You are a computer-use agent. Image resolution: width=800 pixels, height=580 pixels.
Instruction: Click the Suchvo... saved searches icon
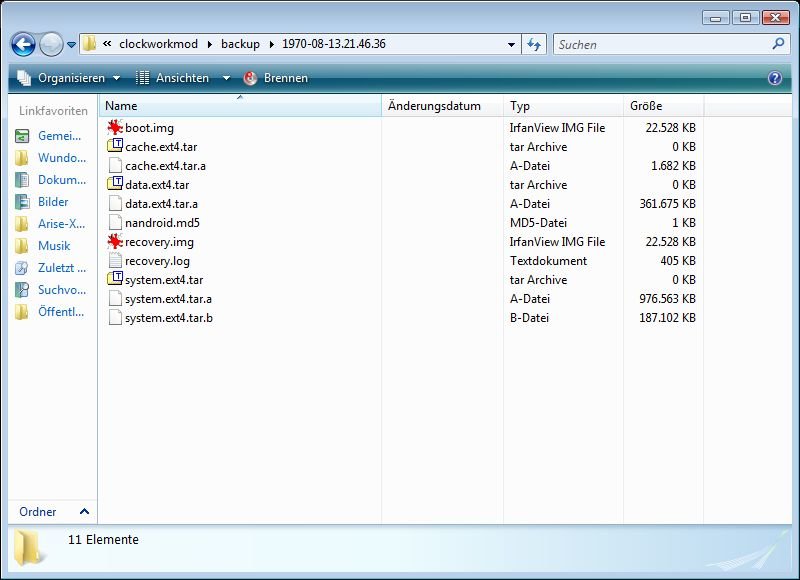(x=22, y=289)
